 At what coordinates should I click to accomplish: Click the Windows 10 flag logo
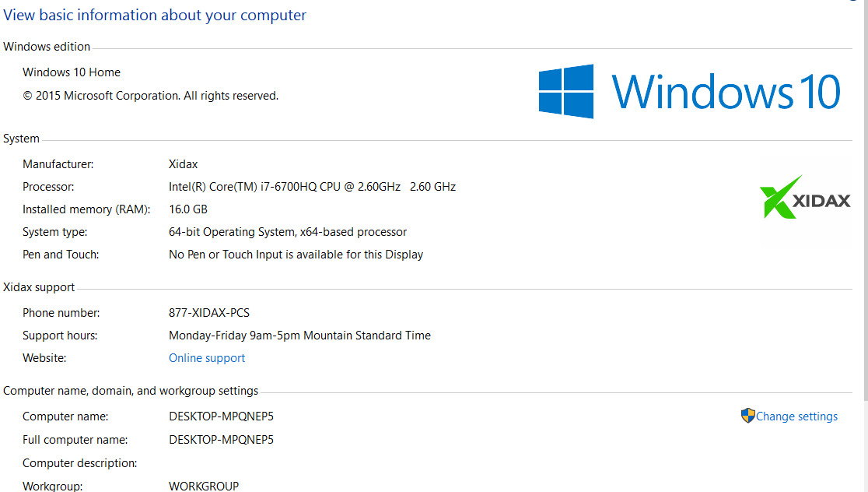(566, 91)
